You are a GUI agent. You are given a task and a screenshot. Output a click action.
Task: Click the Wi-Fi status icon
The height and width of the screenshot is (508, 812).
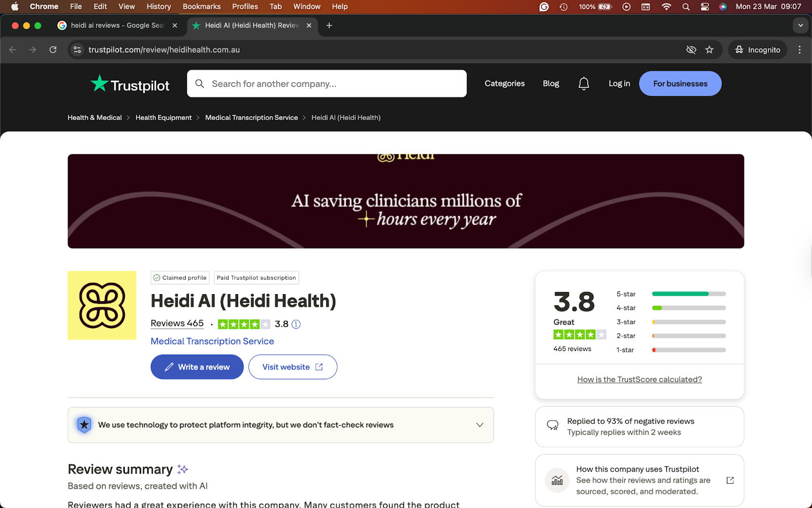pyautogui.click(x=666, y=7)
